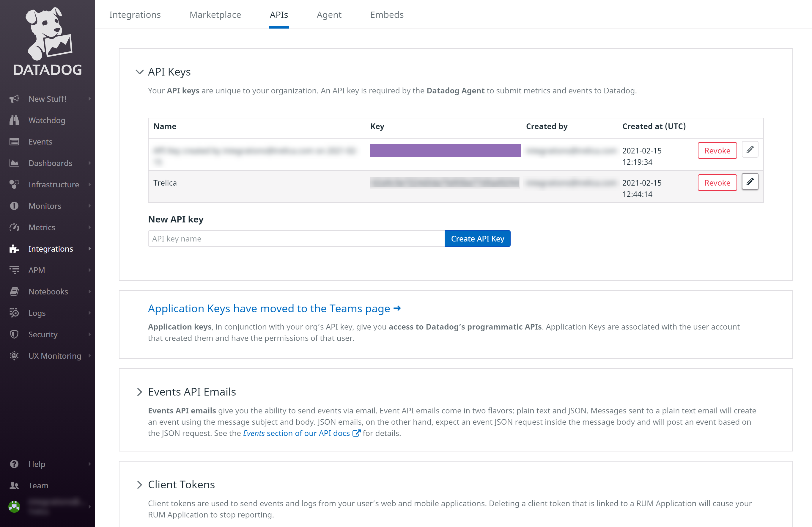Focus the API key name field
Viewport: 812px width, 527px height.
[296, 239]
